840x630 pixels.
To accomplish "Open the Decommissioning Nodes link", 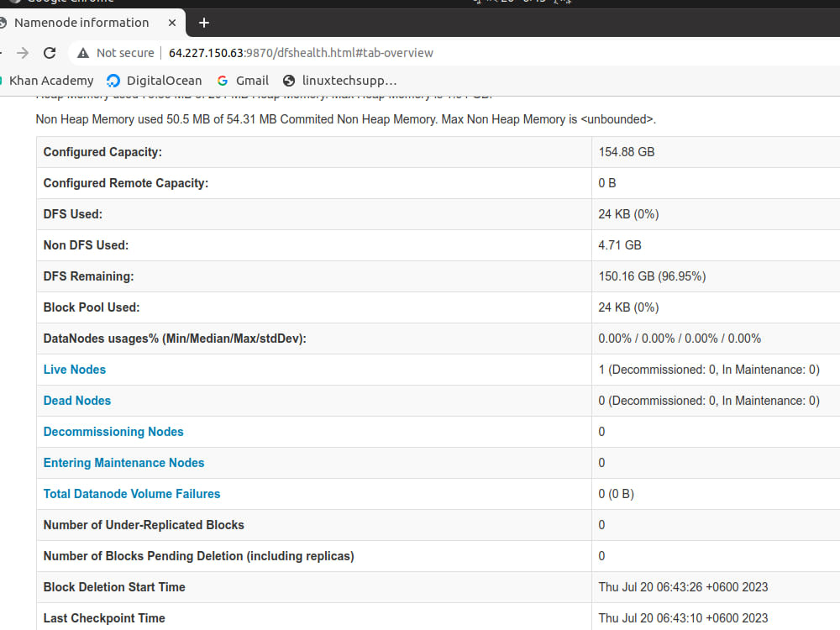I will [x=113, y=432].
